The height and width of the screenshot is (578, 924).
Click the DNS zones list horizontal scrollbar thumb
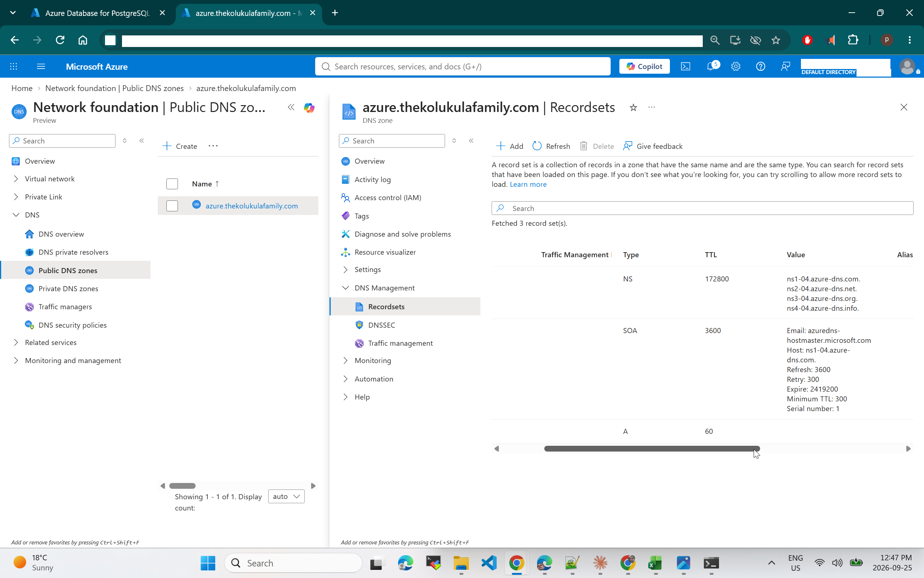tap(183, 486)
